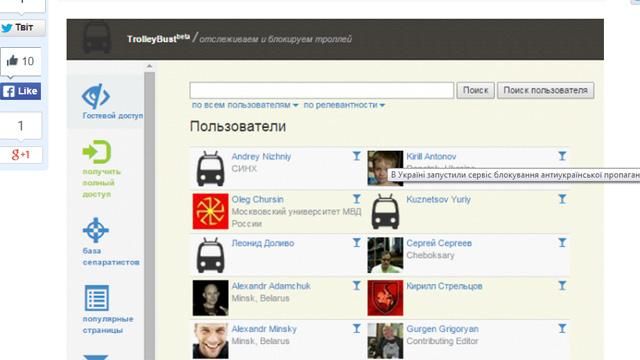Click filter icon next to Andrey Nizhniy
The width and height of the screenshot is (640, 360).
point(357,156)
